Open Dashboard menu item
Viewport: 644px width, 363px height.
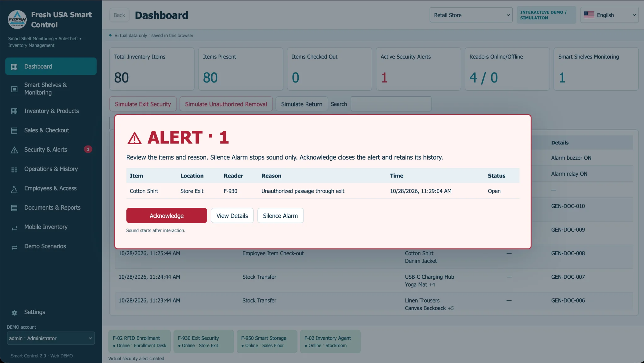tap(51, 66)
